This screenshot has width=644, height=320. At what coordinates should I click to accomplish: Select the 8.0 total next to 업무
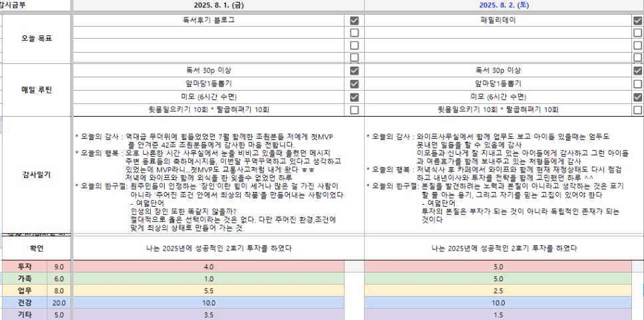click(x=59, y=291)
